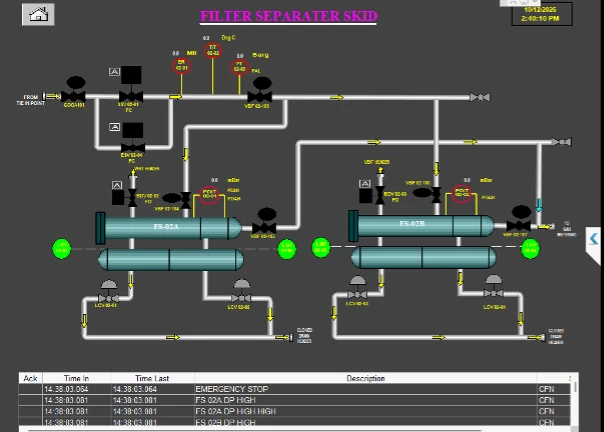
Task: Open the PDIT differential pressure bubble on FS-02A
Action: click(x=209, y=195)
